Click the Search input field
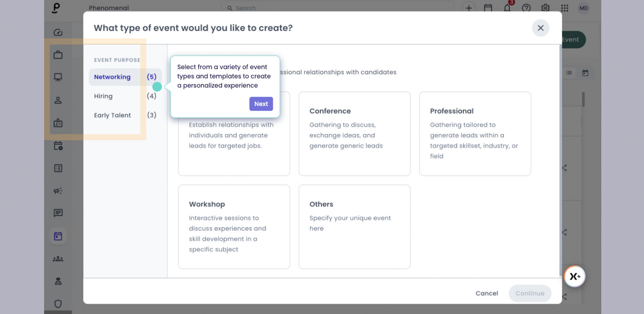This screenshot has height=314, width=644. coord(338,8)
